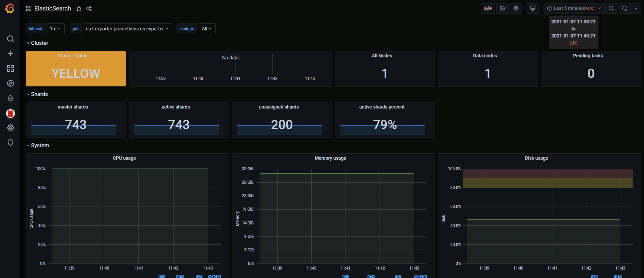
Task: Open the master shards panel title menu
Action: coord(73,107)
